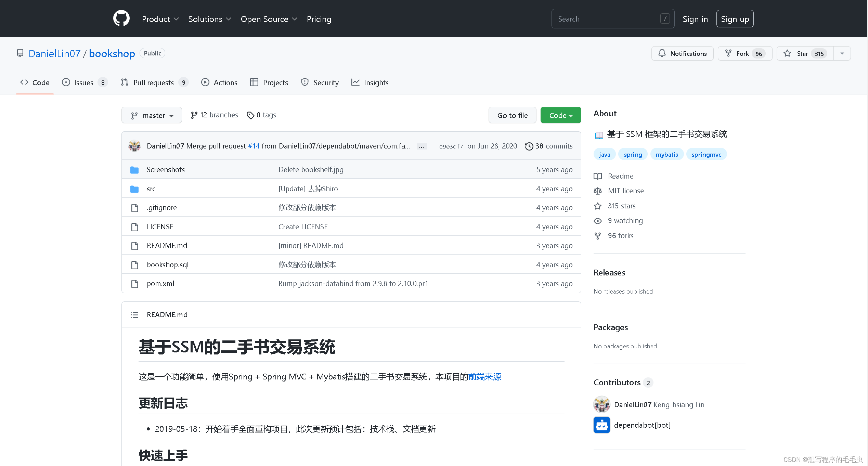
Task: Switch to the Code tab
Action: (35, 82)
